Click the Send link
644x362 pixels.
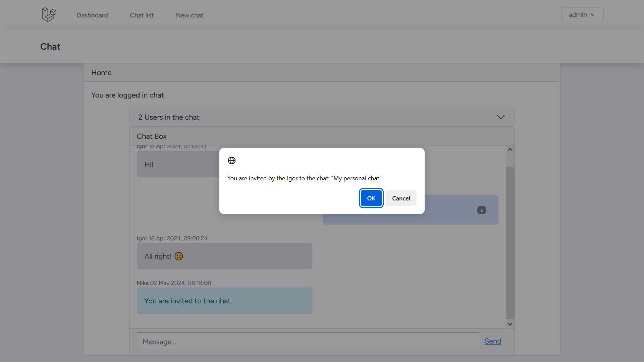493,341
